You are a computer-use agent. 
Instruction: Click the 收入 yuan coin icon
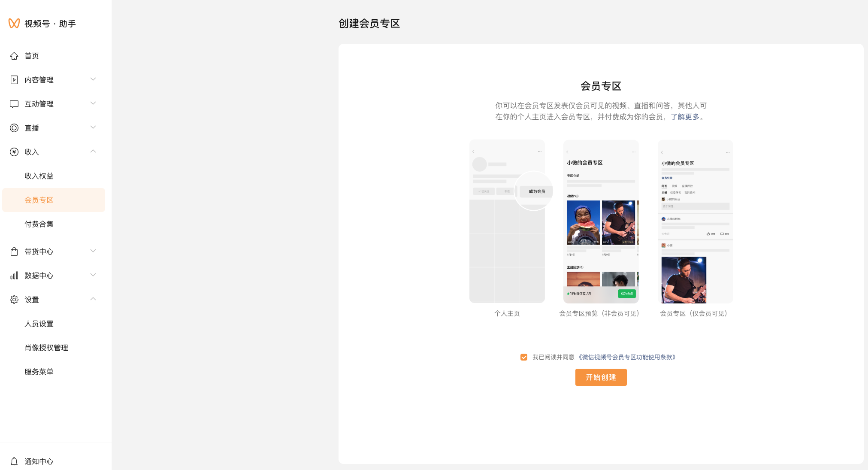14,152
